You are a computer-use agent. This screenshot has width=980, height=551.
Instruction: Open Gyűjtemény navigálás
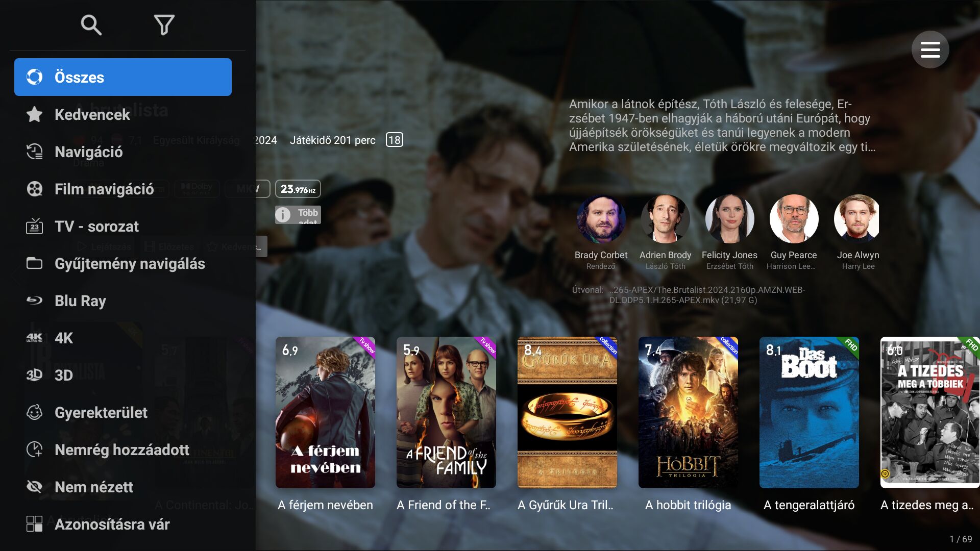coord(123,263)
